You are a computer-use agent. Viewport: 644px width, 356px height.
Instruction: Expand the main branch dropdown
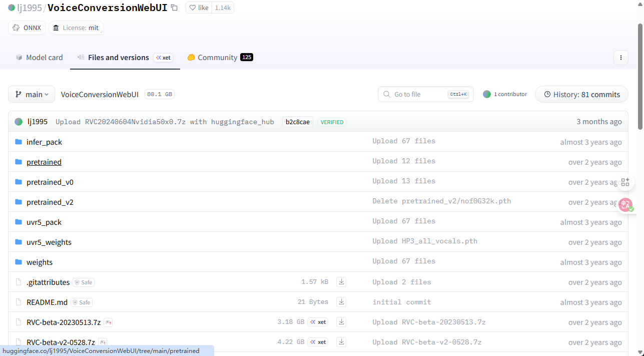click(31, 94)
